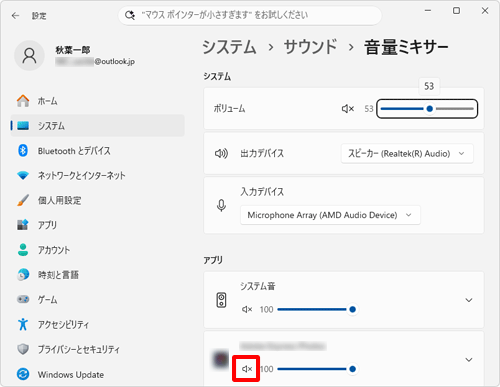Expand the システム音 section chevron
This screenshot has height=387, width=500.
click(469, 300)
